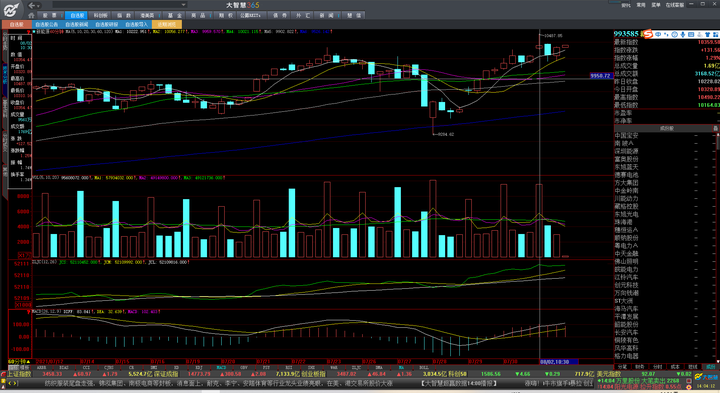Choose the BOLL indicator tab
The image size is (720, 393).
tap(424, 368)
